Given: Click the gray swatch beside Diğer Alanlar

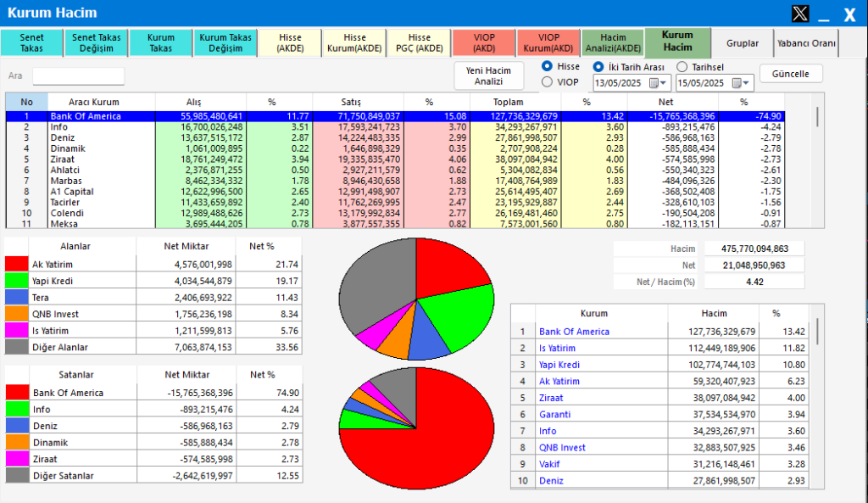Looking at the screenshot, I should pyautogui.click(x=17, y=347).
